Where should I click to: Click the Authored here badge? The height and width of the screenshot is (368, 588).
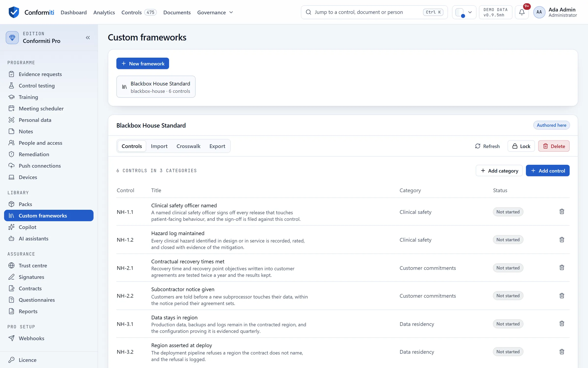[x=551, y=125]
